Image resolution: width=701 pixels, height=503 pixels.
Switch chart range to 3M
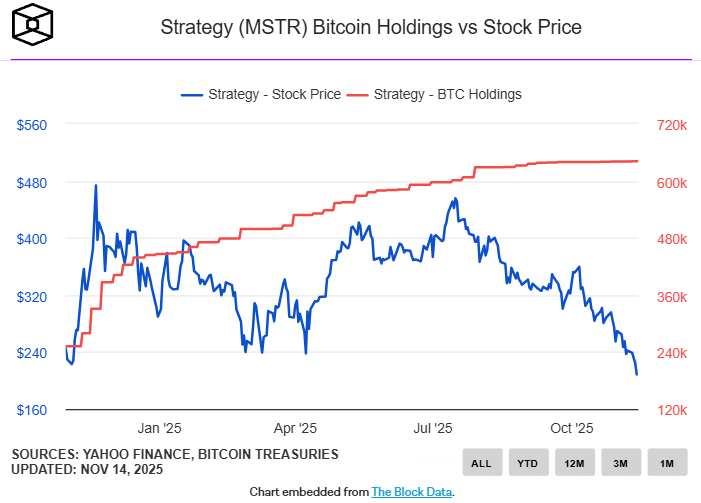621,462
